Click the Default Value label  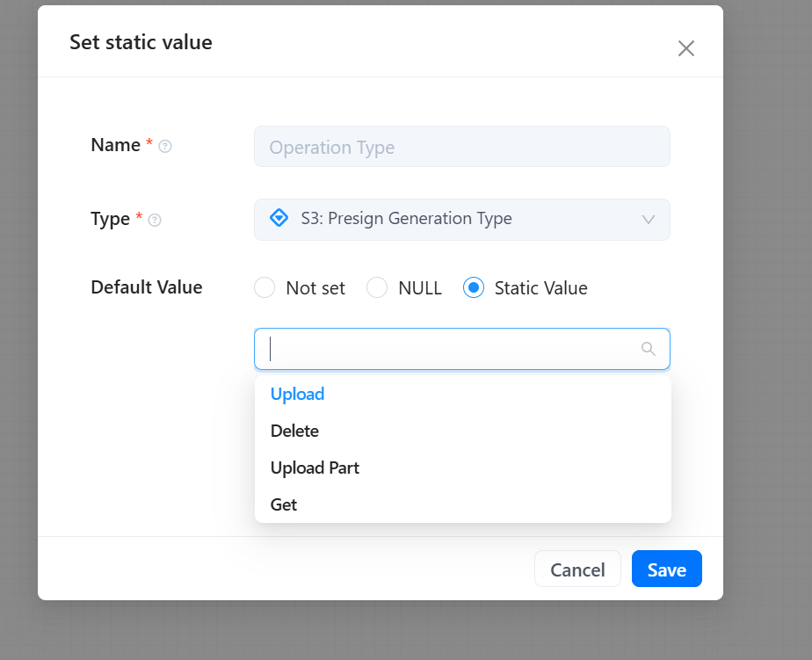point(147,287)
